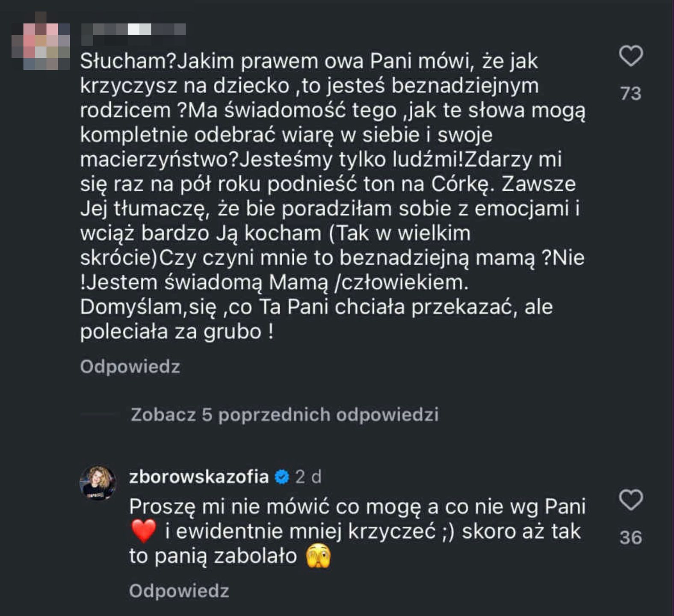The width and height of the screenshot is (674, 616).
Task: Like the first comment with heart icon
Action: (x=631, y=56)
